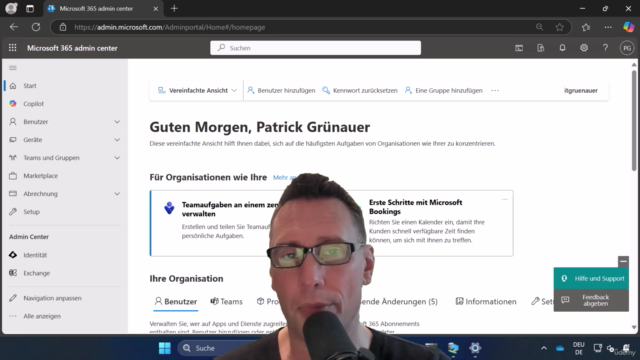Open the Cloud Shell icon in header

coord(519,48)
